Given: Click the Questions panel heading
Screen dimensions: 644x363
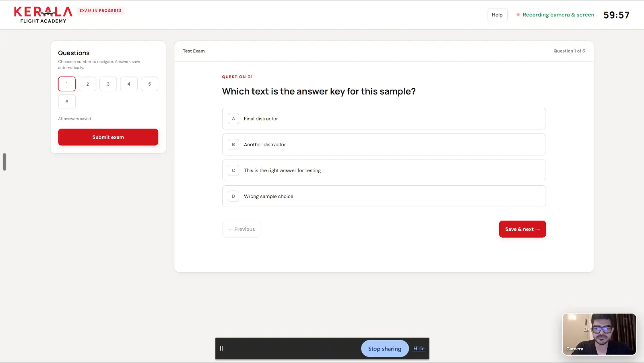Looking at the screenshot, I should 74,53.
